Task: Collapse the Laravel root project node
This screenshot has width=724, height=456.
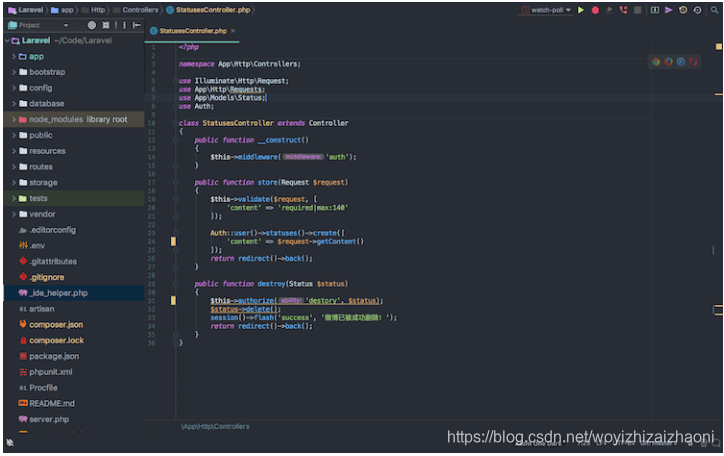Action: (x=7, y=41)
